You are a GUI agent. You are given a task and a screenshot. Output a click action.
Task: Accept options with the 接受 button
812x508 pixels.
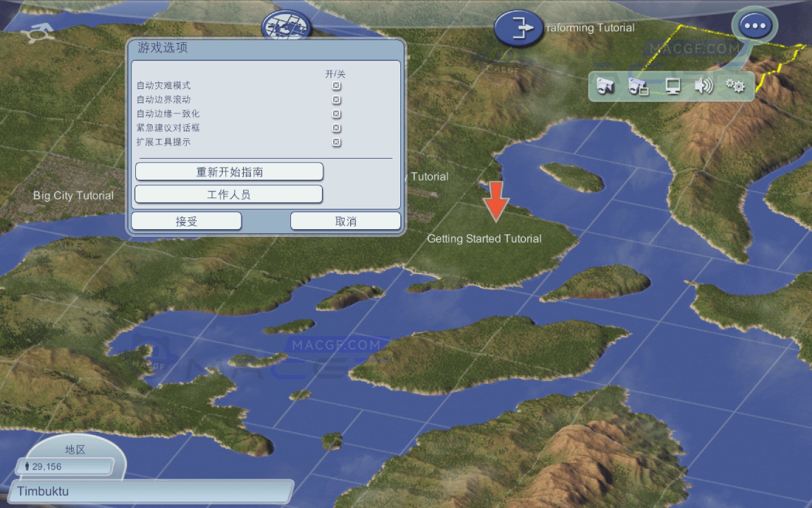(x=186, y=221)
